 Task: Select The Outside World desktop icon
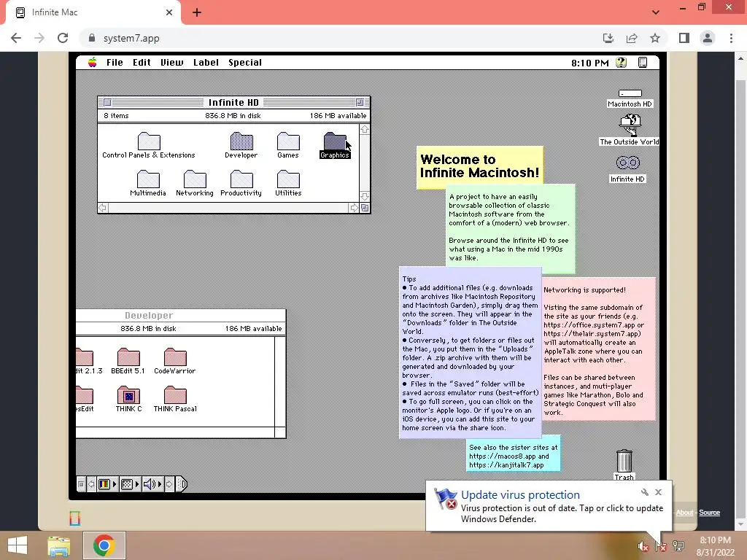pyautogui.click(x=630, y=125)
